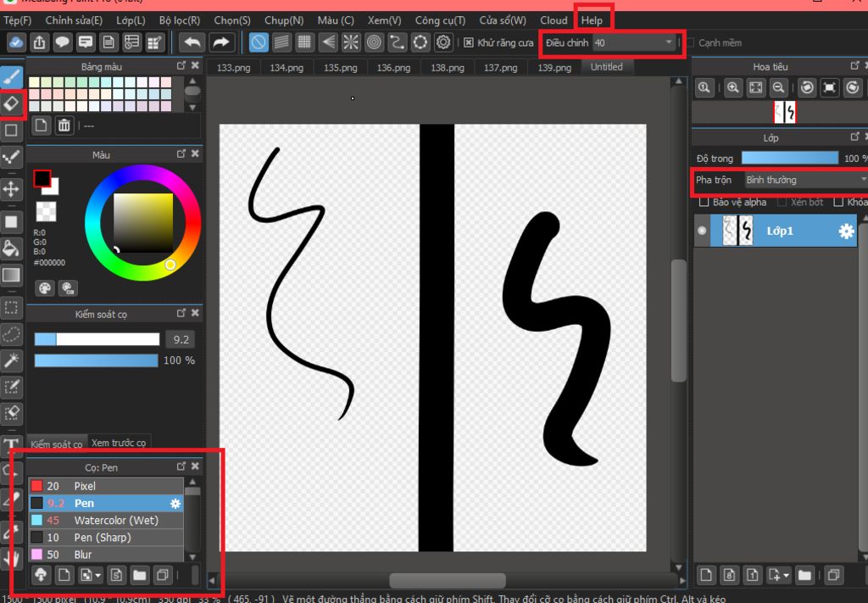Open the Cloud menu
This screenshot has width=868, height=603.
554,20
